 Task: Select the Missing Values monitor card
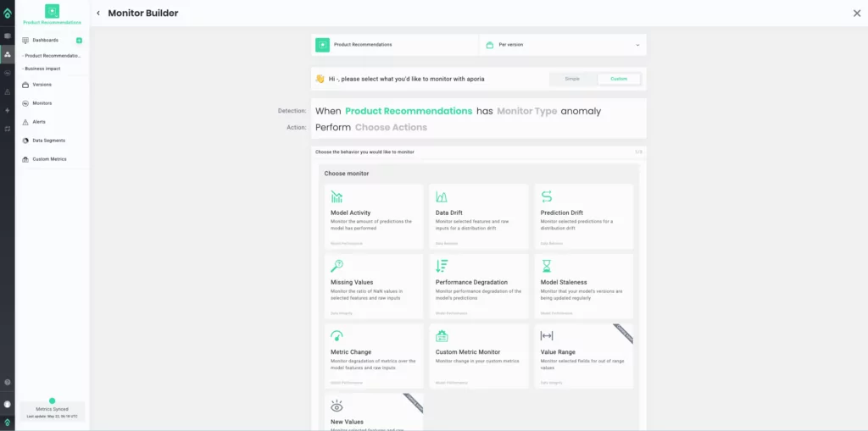[374, 286]
